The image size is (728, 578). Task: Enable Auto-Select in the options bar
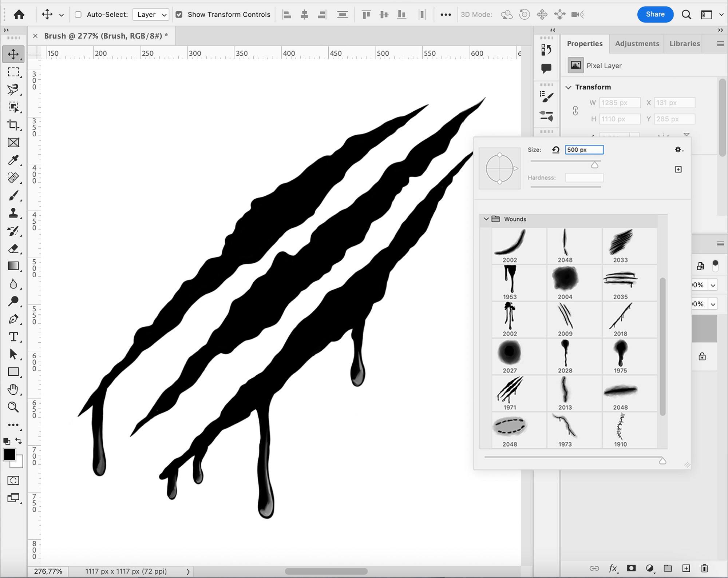78,15
